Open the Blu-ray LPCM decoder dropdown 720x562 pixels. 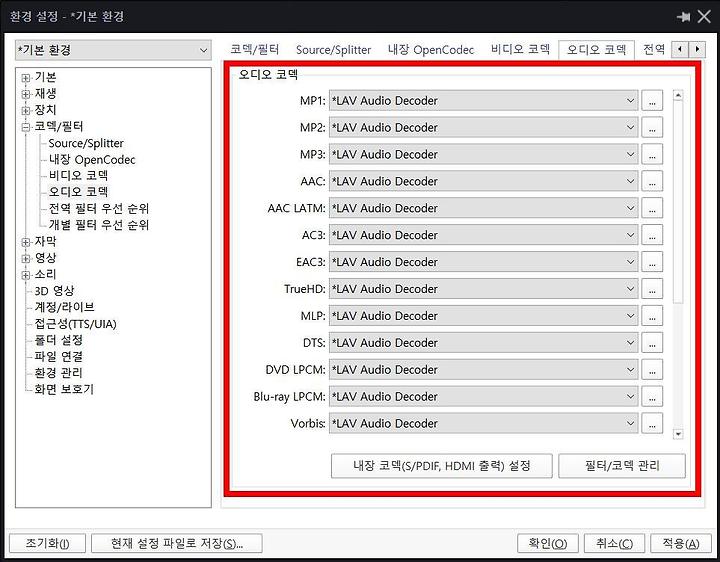[484, 396]
